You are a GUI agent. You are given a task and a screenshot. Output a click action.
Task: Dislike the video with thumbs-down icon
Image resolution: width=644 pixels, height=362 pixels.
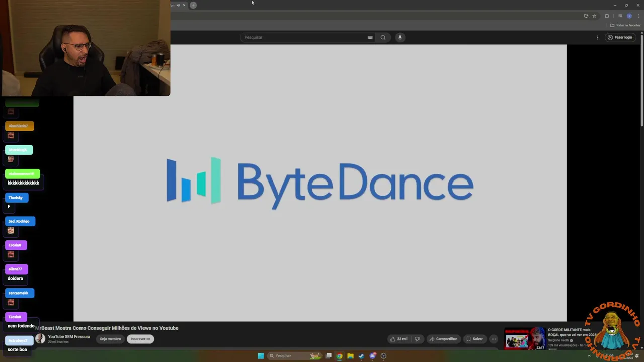point(417,339)
